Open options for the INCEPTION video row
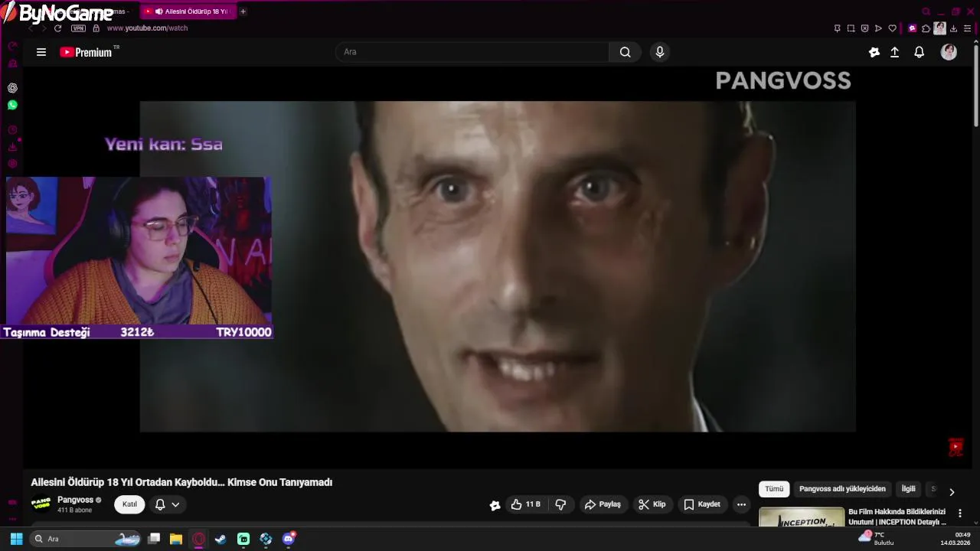The height and width of the screenshot is (551, 980). [x=959, y=514]
